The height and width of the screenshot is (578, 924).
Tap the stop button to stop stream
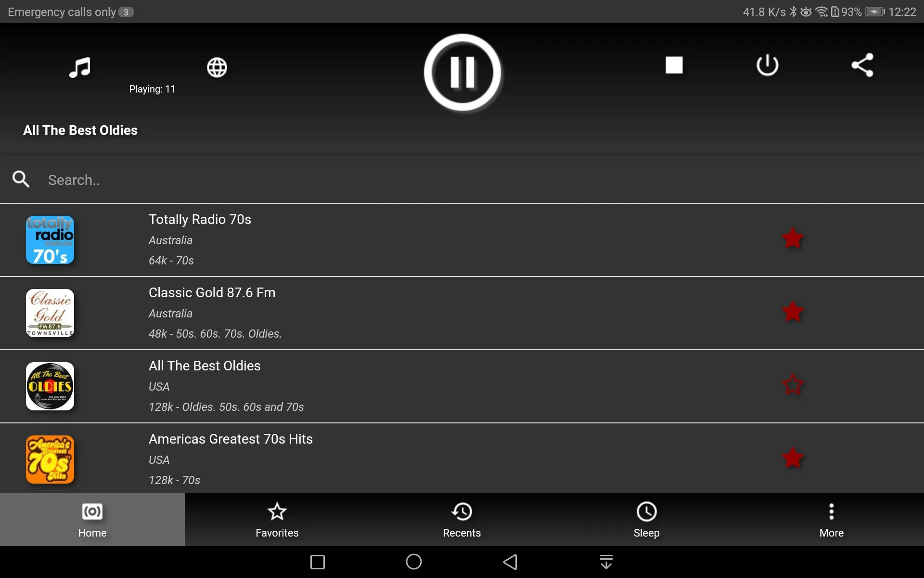(674, 65)
